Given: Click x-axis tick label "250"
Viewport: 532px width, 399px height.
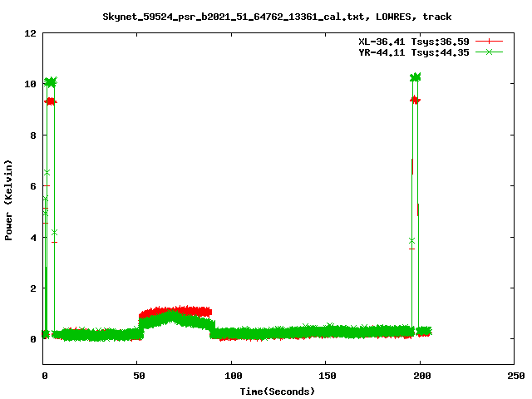Looking at the screenshot, I should (x=515, y=376).
